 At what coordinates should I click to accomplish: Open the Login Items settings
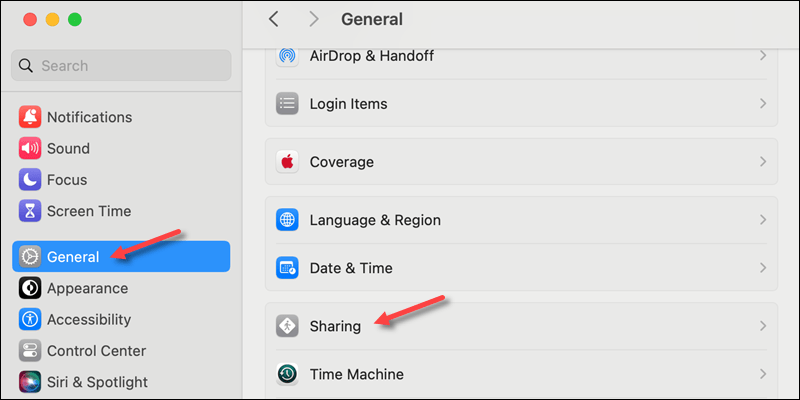tap(521, 104)
